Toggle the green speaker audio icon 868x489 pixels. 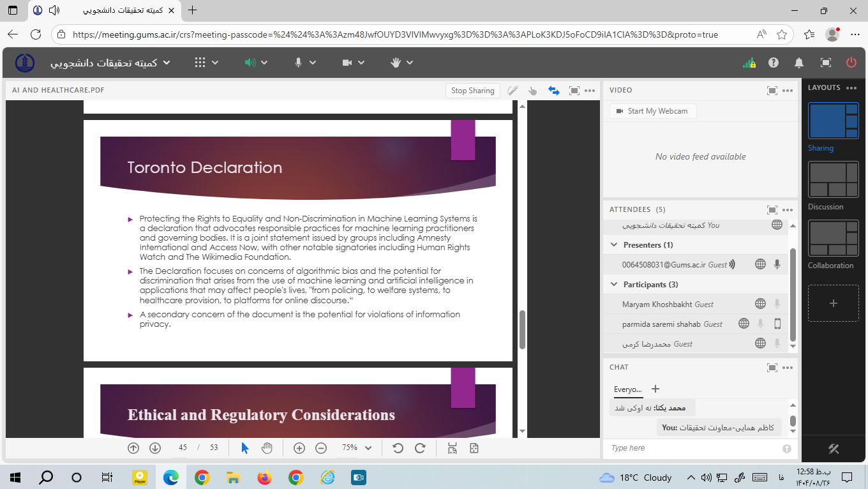pos(250,63)
